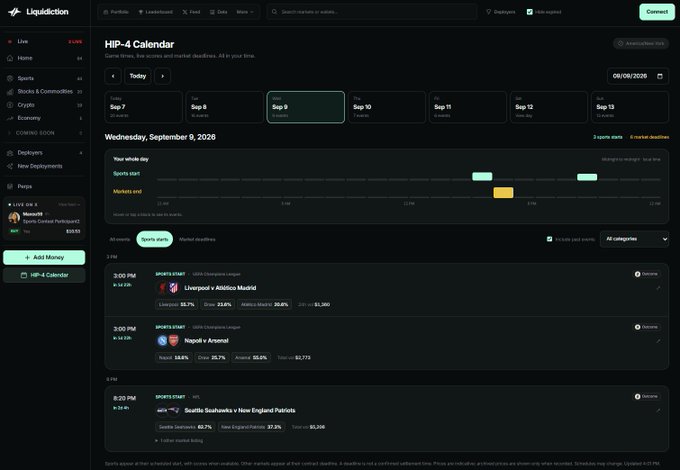Screen dimensions: 680x470
Task: Go to previous day with left arrow
Action: point(113,76)
